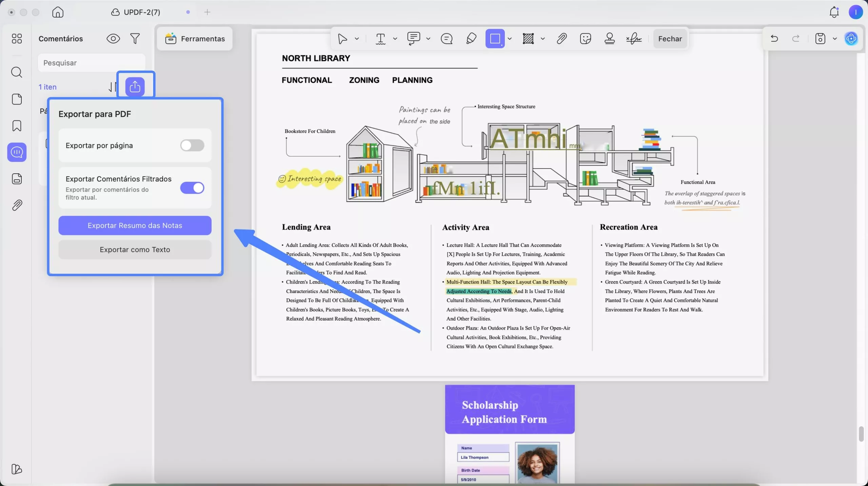This screenshot has width=868, height=486.
Task: Click the Scholarship Application Form page
Action: [x=510, y=434]
